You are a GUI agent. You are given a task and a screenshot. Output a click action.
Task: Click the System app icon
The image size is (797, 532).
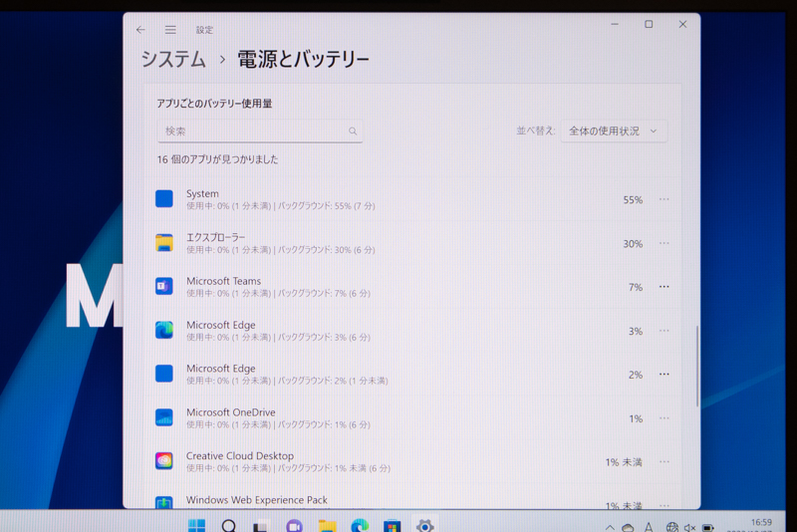[164, 198]
